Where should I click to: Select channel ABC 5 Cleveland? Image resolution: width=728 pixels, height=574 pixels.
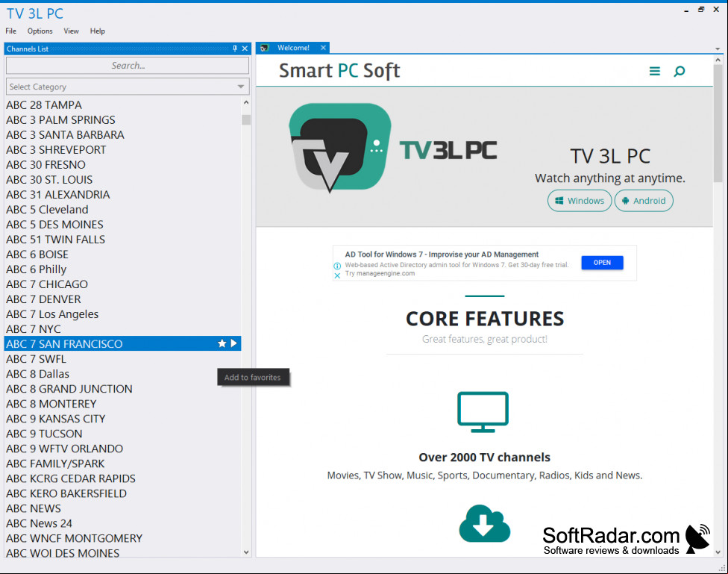(x=122, y=210)
